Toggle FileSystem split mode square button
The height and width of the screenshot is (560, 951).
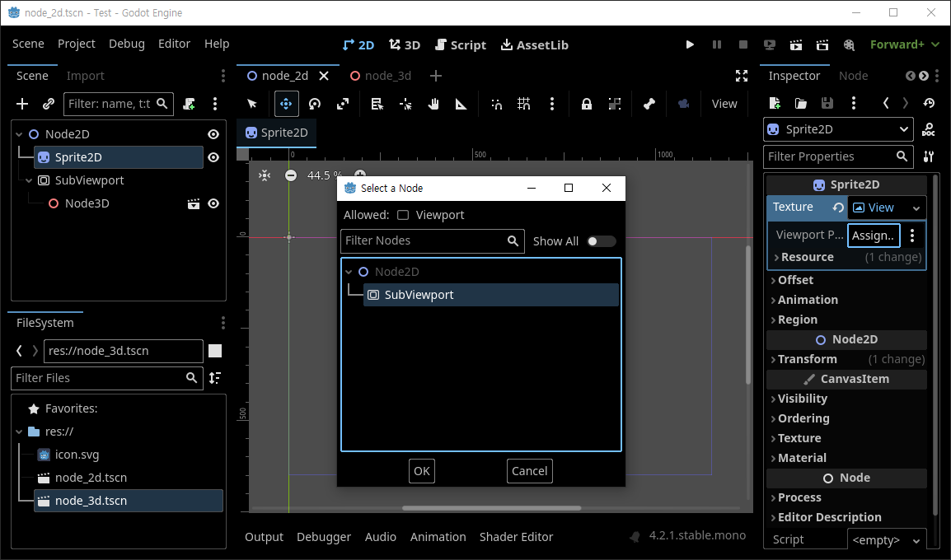(x=215, y=351)
